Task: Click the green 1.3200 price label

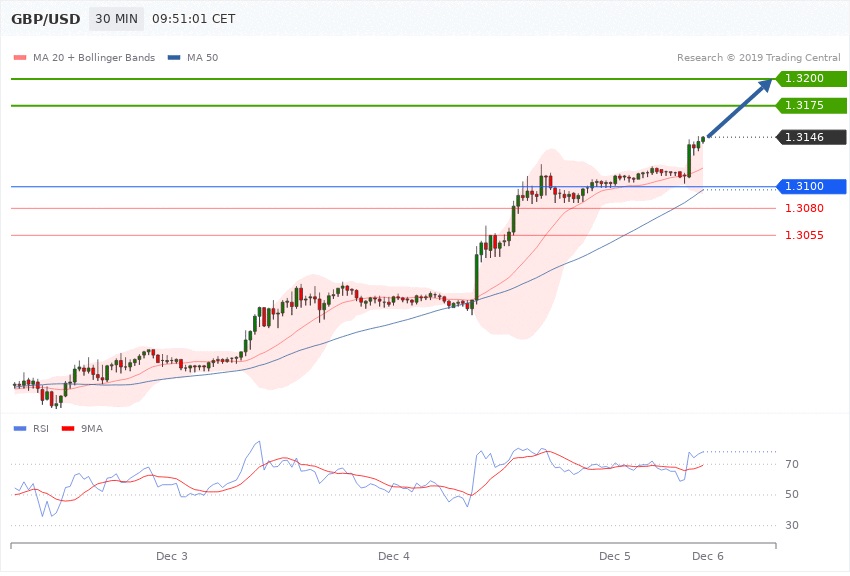Action: [x=811, y=79]
